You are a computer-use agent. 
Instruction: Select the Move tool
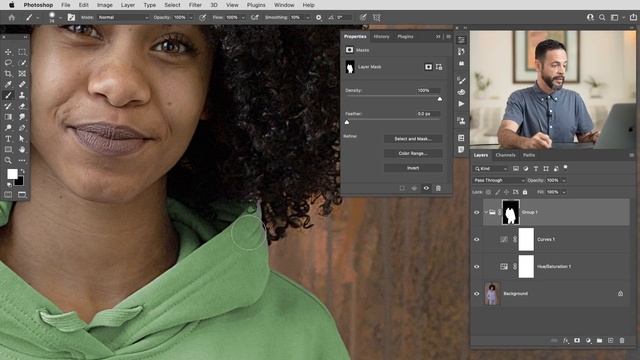tap(8, 52)
